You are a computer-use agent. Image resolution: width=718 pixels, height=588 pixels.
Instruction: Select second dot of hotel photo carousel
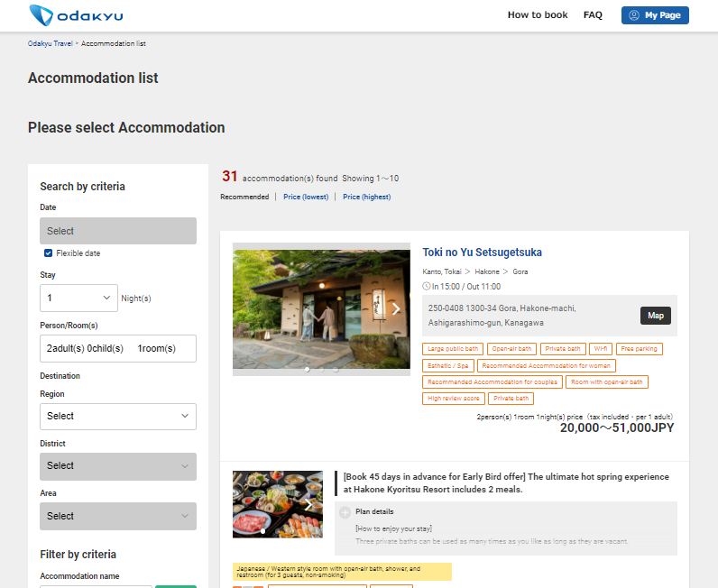click(321, 369)
